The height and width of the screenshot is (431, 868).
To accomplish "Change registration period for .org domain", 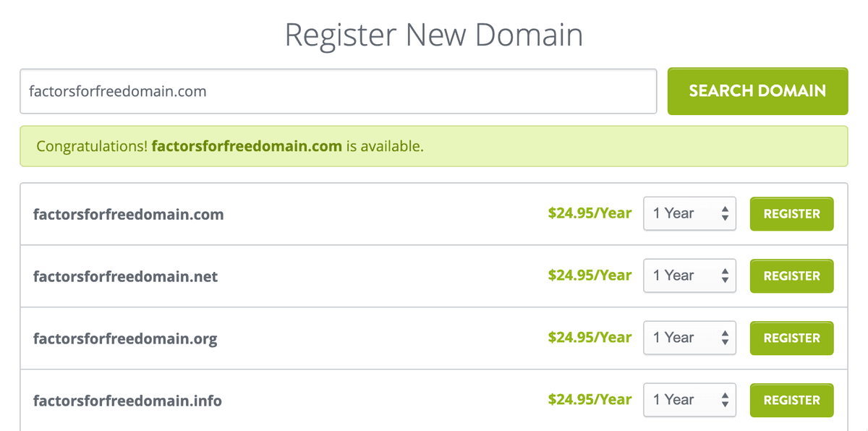I will click(x=689, y=338).
